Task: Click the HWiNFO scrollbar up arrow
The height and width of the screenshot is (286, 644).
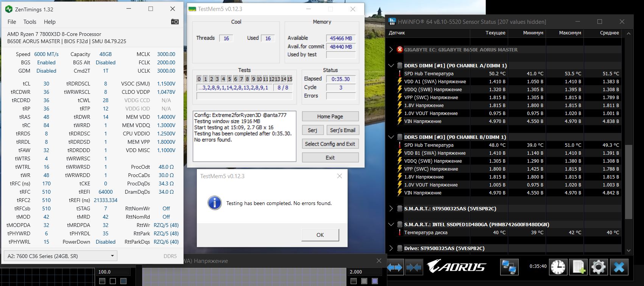Action: pyautogui.click(x=628, y=34)
